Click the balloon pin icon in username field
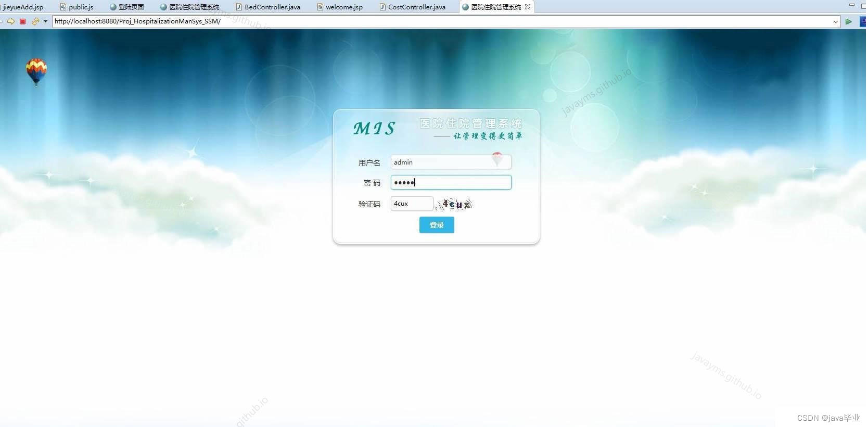 [x=497, y=159]
